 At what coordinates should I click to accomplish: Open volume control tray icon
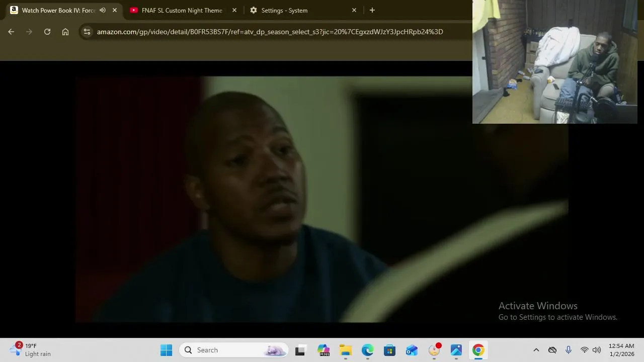tap(597, 350)
